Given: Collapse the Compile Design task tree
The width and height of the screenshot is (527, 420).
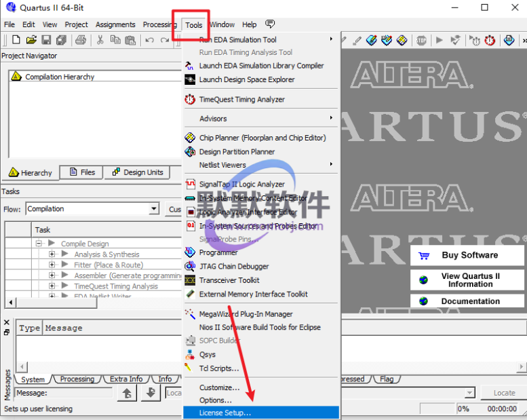Looking at the screenshot, I should click(39, 243).
